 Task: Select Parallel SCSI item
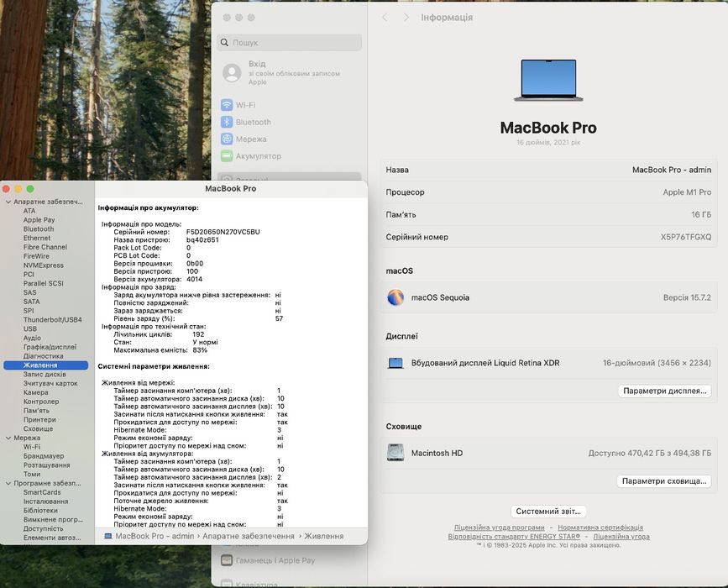pyautogui.click(x=43, y=283)
